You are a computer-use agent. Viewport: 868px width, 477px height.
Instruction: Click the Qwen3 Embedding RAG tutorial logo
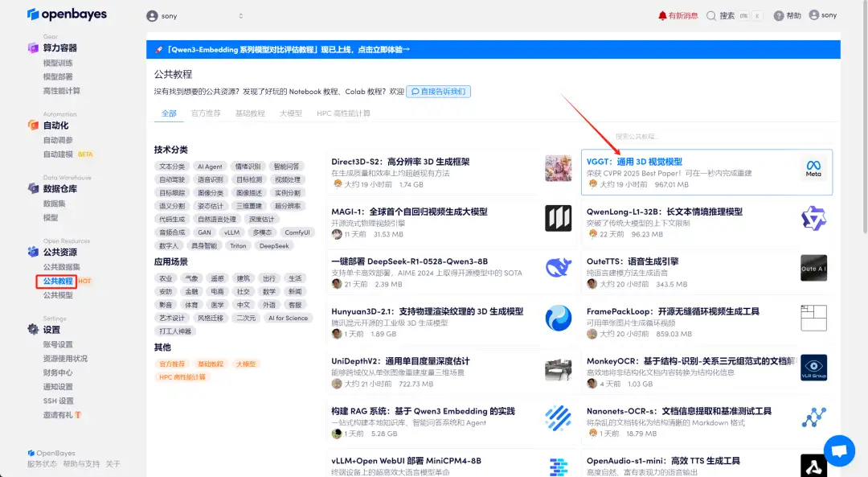point(558,417)
